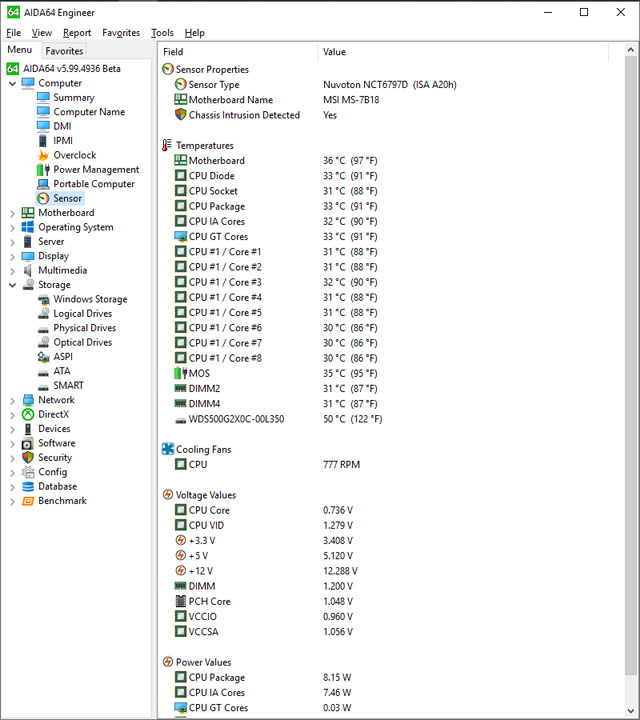The image size is (640, 720).
Task: Select Physical Drives tree item
Action: [84, 328]
